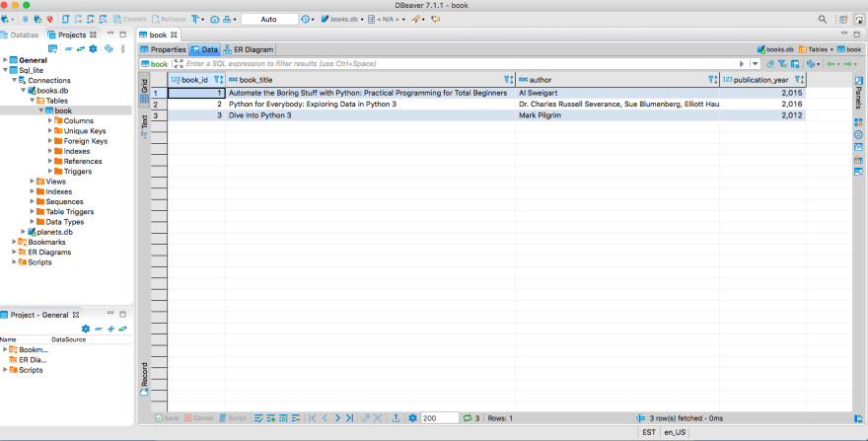Click the search magnifier icon

823,19
